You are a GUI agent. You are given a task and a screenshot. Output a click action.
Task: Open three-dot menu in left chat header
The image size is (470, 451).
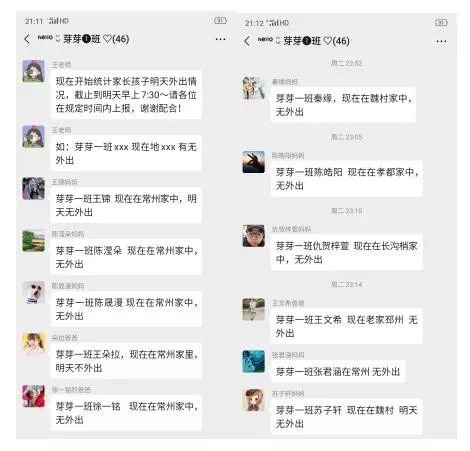point(220,39)
